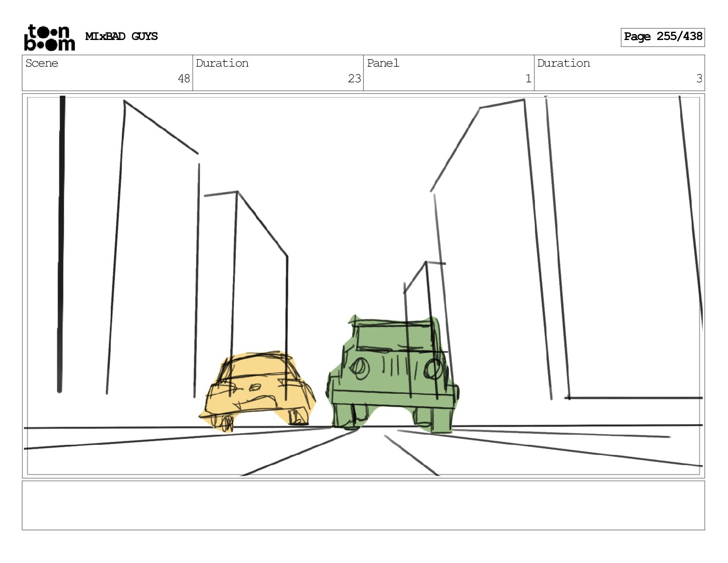Click the 'Page 255/438' indicator
Image resolution: width=728 pixels, height=563 pixels.
click(x=662, y=37)
